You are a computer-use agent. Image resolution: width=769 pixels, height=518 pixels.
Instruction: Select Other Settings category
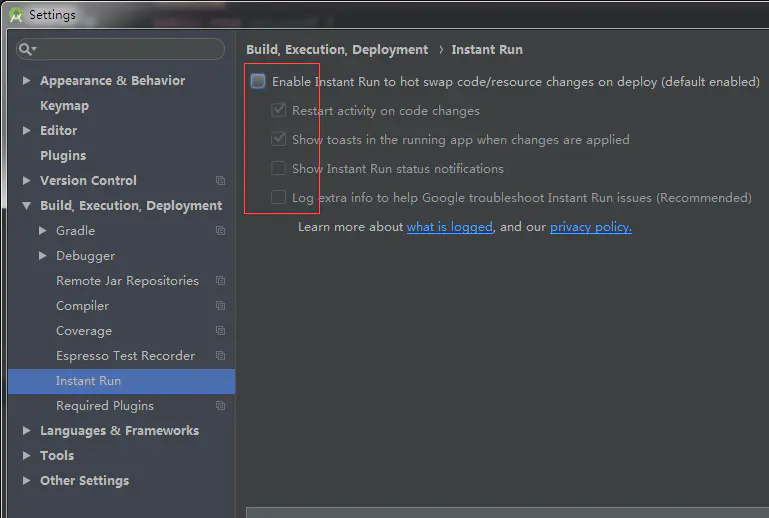84,481
